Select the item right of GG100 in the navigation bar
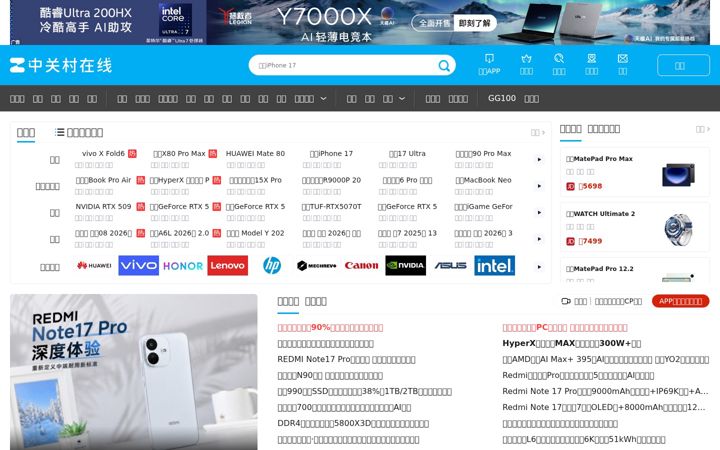This screenshot has height=450, width=720. click(x=531, y=99)
